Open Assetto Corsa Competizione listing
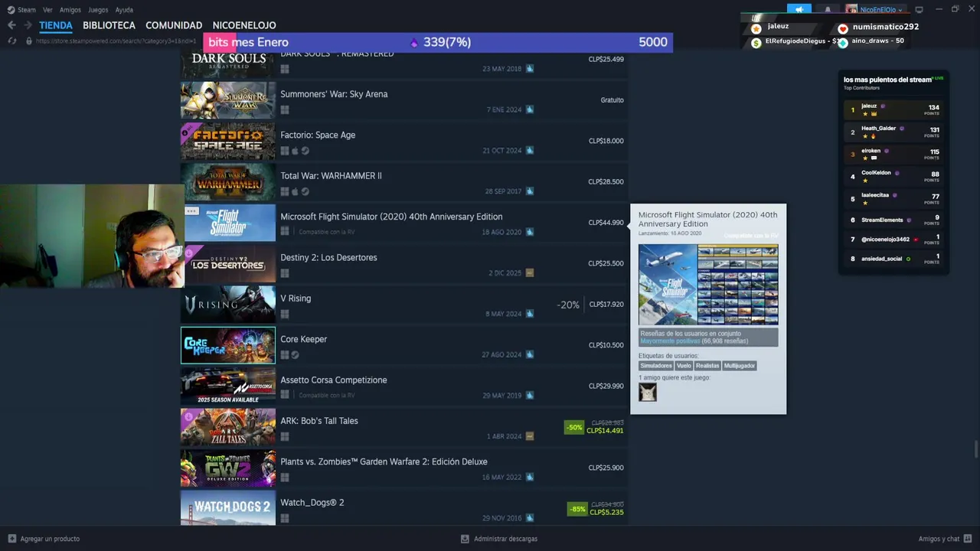This screenshot has width=980, height=551. [403, 386]
